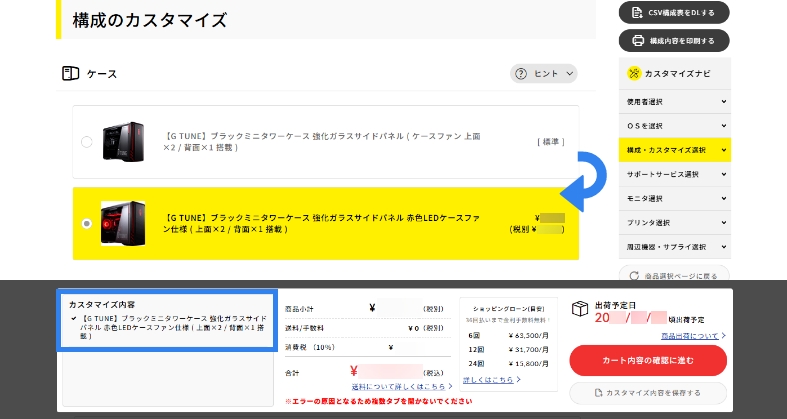Expand プリンタ選択 in the navigation
787x419 pixels.
pos(675,222)
